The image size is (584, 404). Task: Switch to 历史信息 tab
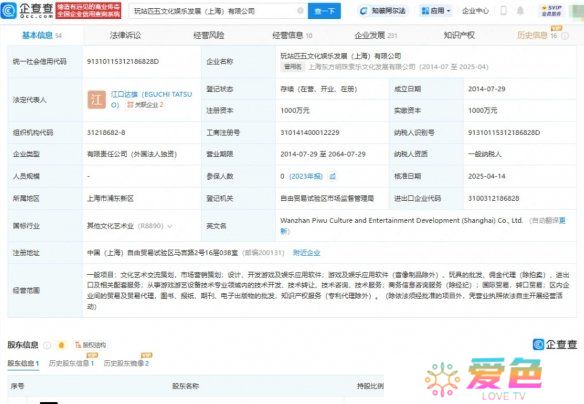(x=537, y=35)
